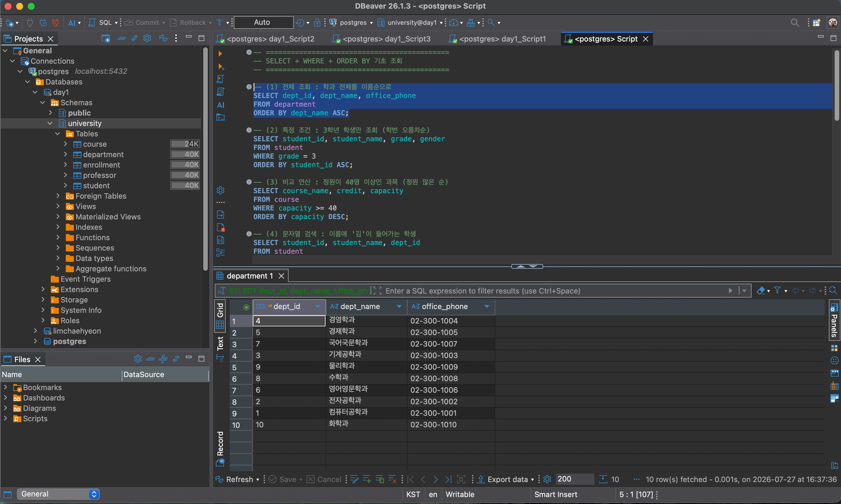The height and width of the screenshot is (504, 841).
Task: Open Projects panel configuration gear
Action: point(147,38)
